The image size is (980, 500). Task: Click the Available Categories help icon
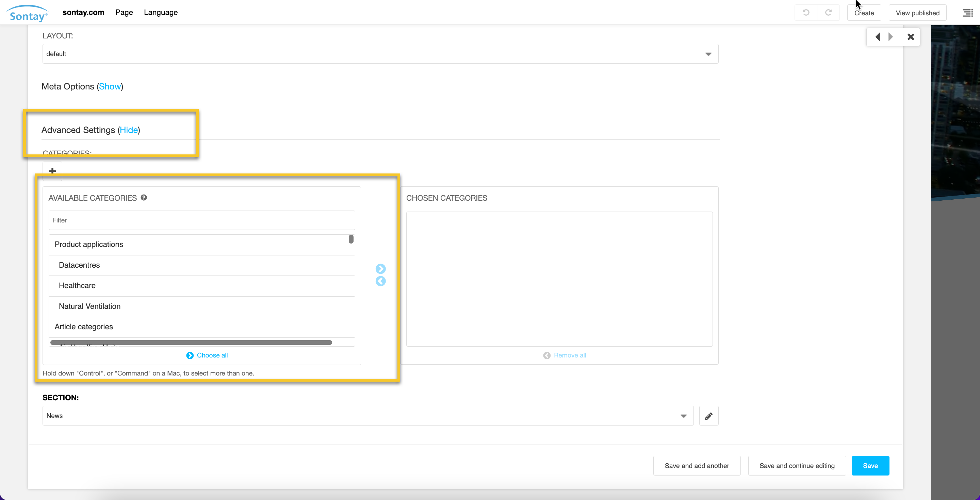coord(144,198)
